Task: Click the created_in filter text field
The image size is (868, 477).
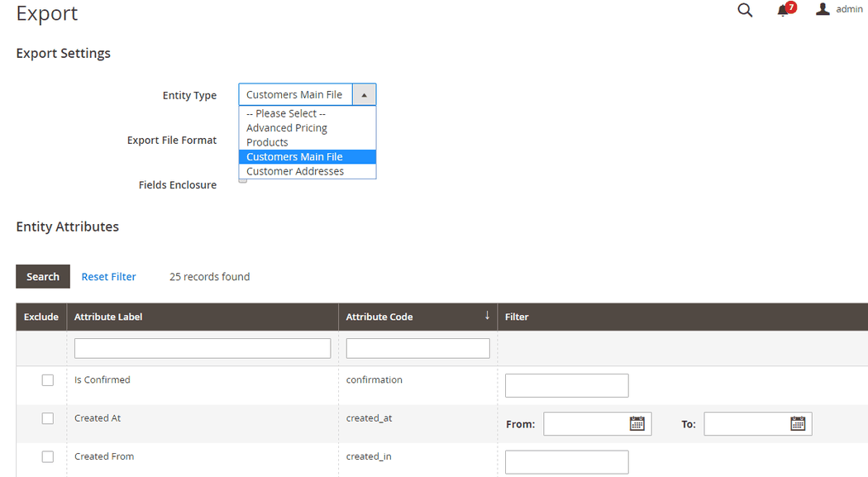Action: (x=567, y=462)
